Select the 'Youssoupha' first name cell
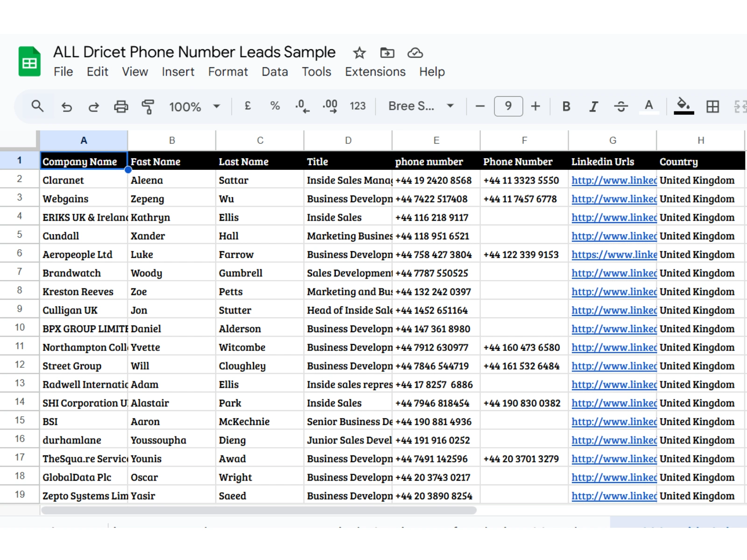This screenshot has width=747, height=560. coord(172,440)
